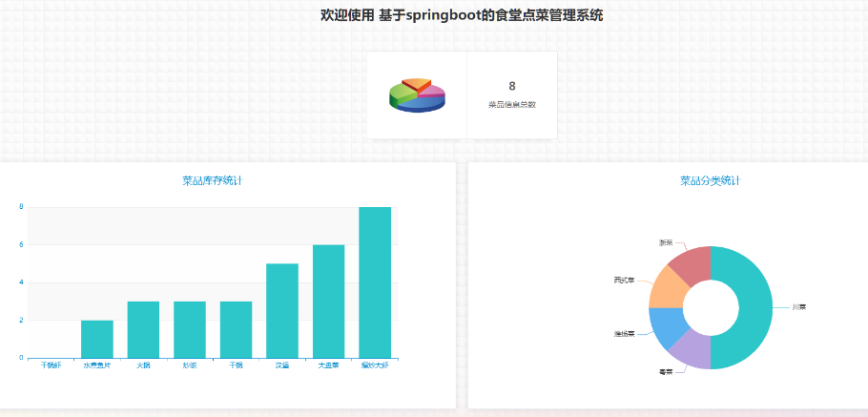Click the 3D pie chart icon in the summary card

coord(418,95)
